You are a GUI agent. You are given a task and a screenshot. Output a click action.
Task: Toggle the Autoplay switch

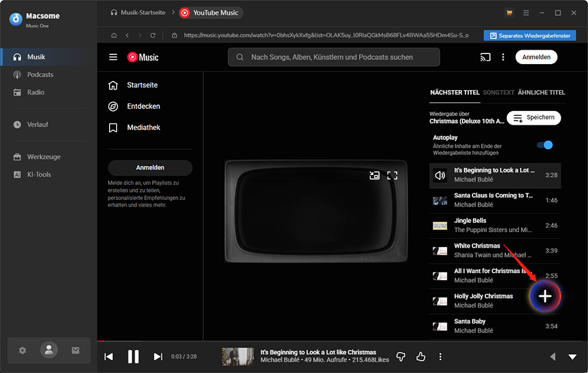point(544,145)
